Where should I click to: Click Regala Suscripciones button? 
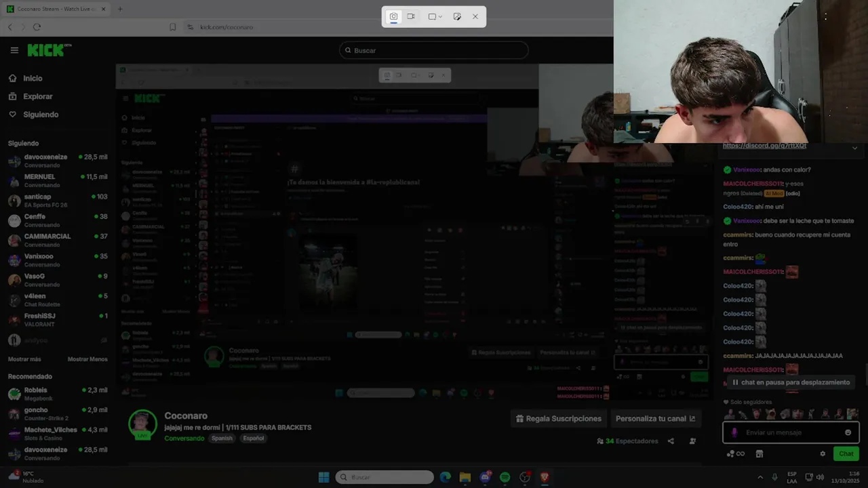tap(559, 419)
